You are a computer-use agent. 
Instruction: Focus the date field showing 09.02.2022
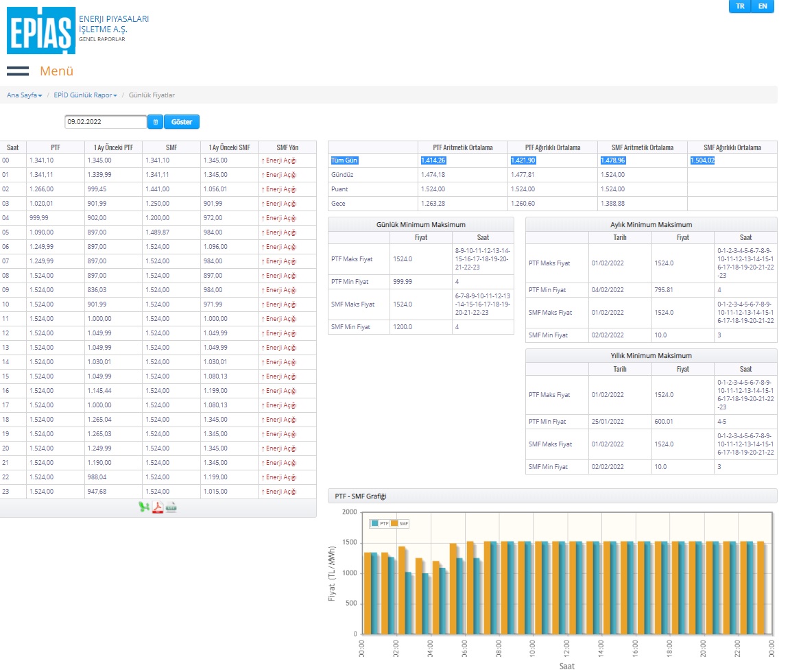106,122
